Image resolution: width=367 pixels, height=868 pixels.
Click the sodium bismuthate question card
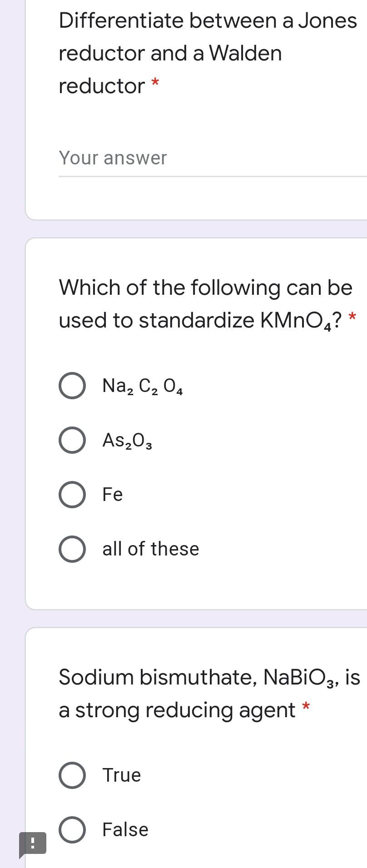pyautogui.click(x=195, y=749)
